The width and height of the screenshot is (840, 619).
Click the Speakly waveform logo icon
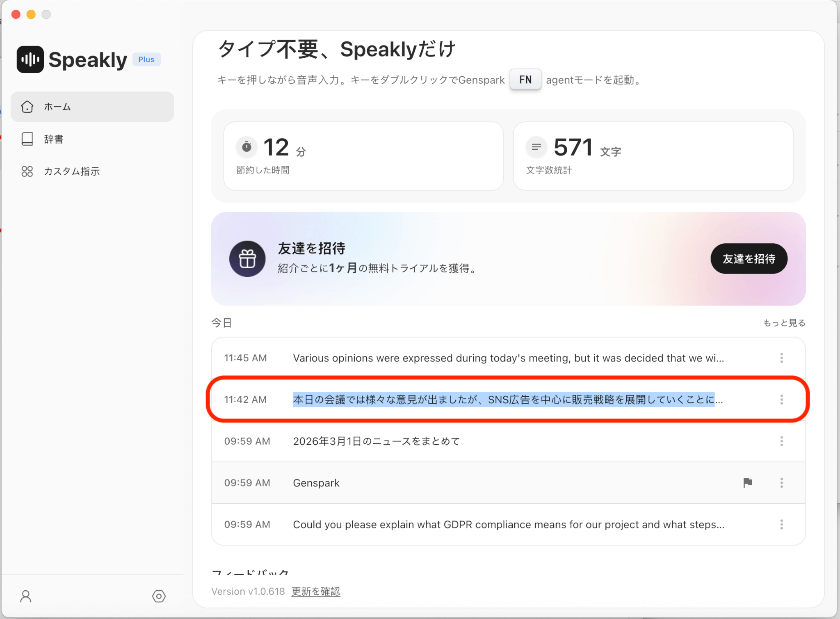(30, 59)
